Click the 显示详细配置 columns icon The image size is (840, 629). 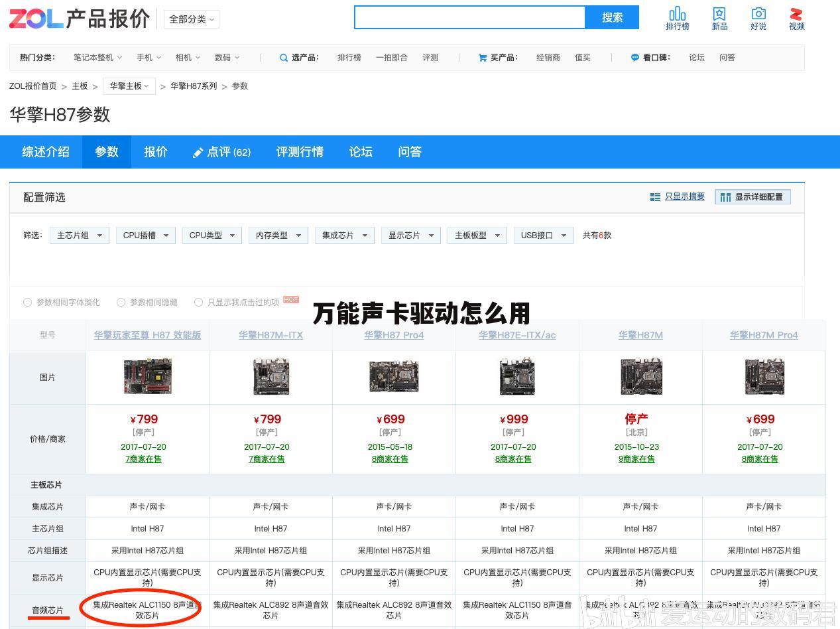coord(725,197)
